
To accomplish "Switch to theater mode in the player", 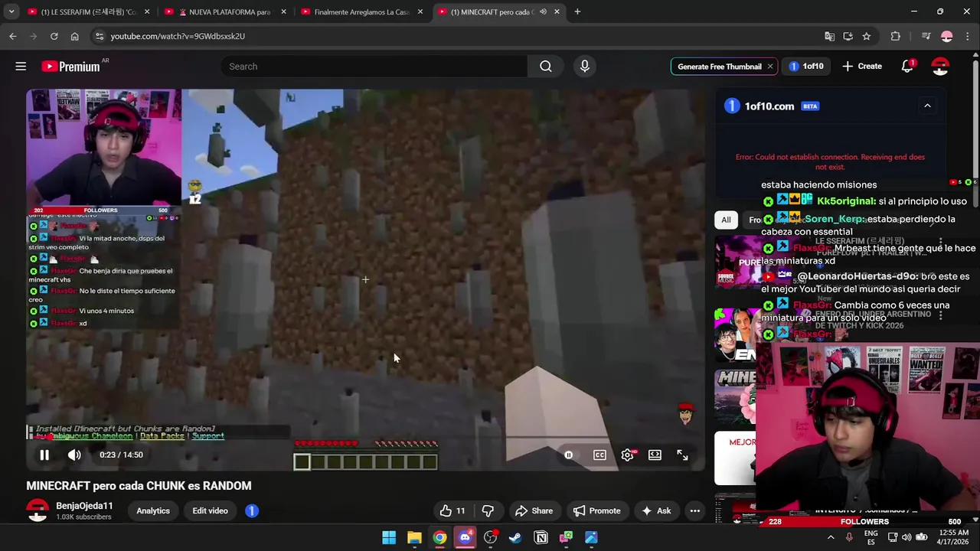I will [x=655, y=455].
